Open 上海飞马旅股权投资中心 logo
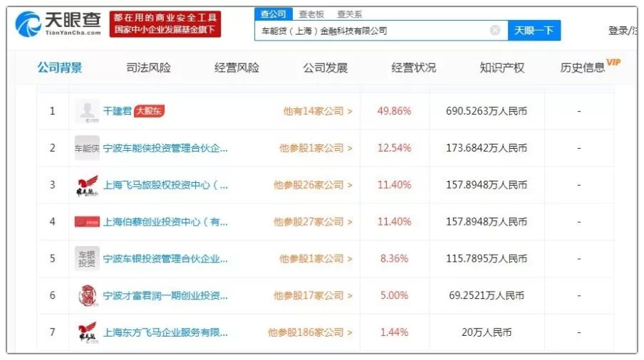This screenshot has height=360, width=644. click(87, 185)
